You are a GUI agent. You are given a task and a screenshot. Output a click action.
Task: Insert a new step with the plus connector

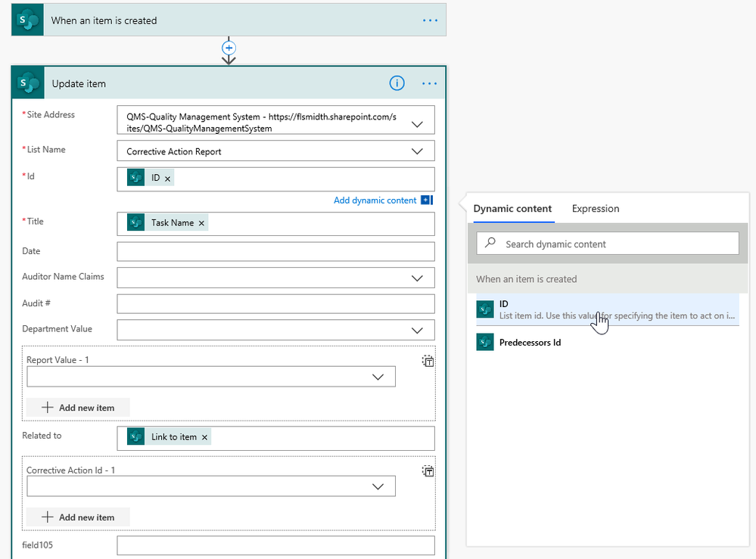coord(229,48)
